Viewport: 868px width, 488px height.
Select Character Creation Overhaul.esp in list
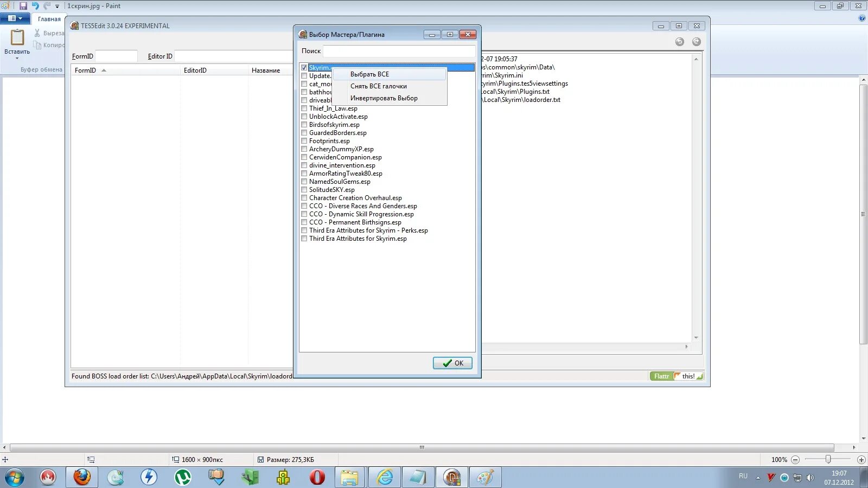coord(355,198)
